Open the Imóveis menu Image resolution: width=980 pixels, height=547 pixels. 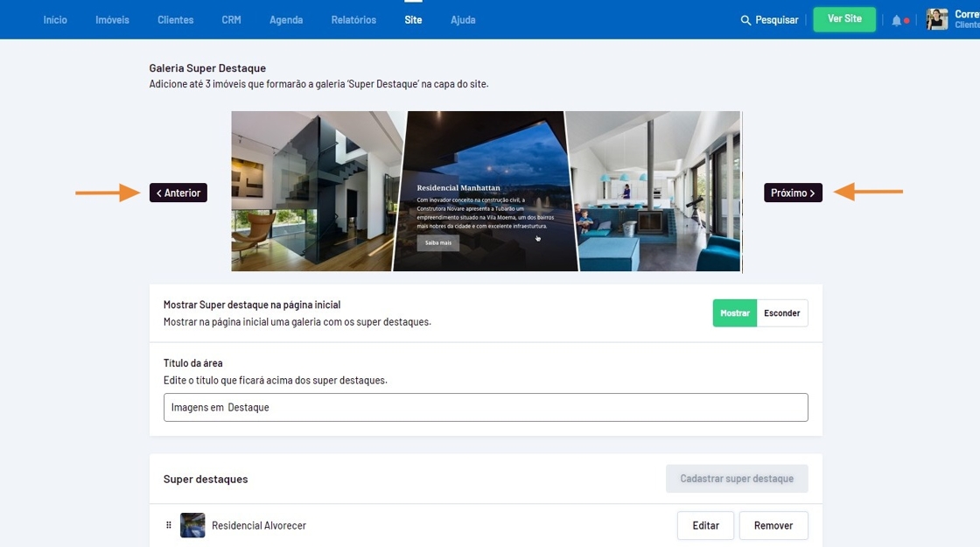coord(112,20)
